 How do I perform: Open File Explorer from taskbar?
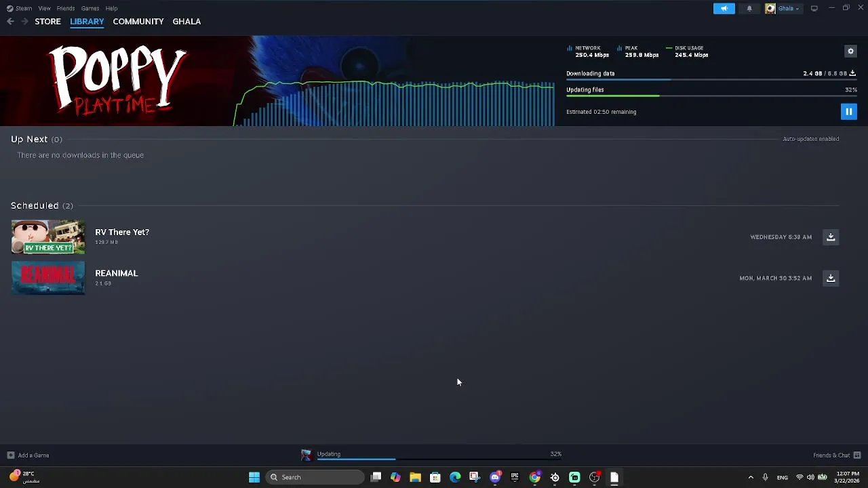[x=415, y=477]
